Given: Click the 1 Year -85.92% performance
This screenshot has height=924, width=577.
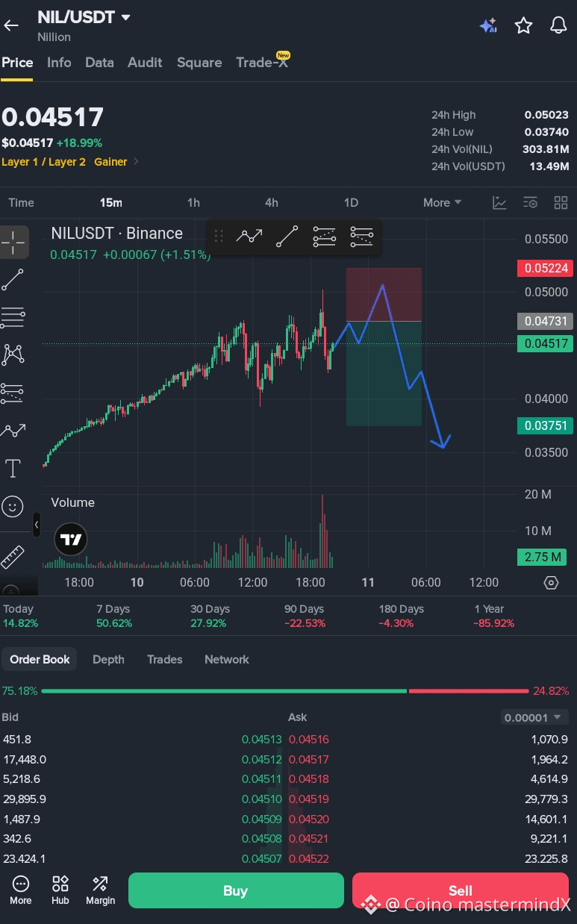Looking at the screenshot, I should pyautogui.click(x=493, y=616).
